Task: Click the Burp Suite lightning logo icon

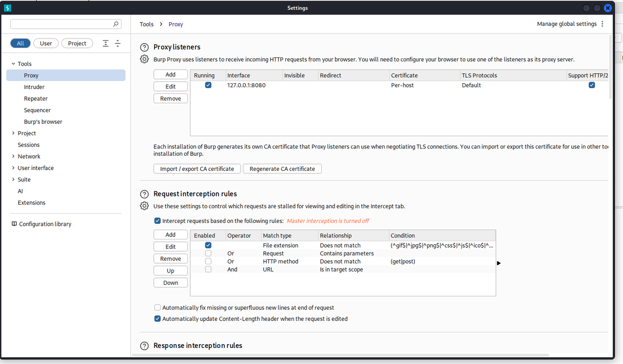Action: pyautogui.click(x=7, y=8)
